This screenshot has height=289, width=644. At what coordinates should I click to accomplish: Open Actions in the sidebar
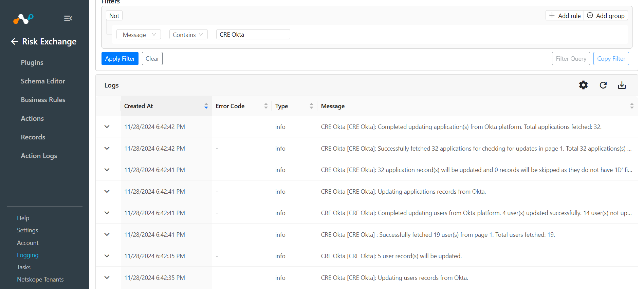tap(32, 118)
